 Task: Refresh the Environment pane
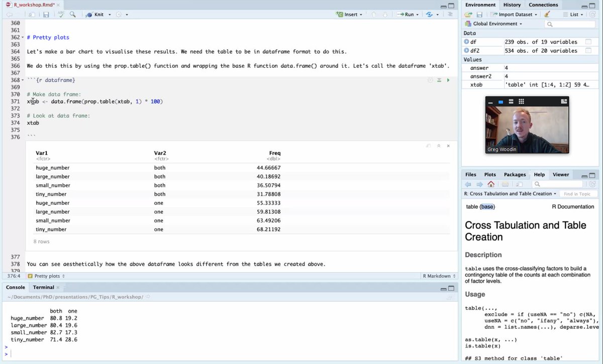(592, 15)
